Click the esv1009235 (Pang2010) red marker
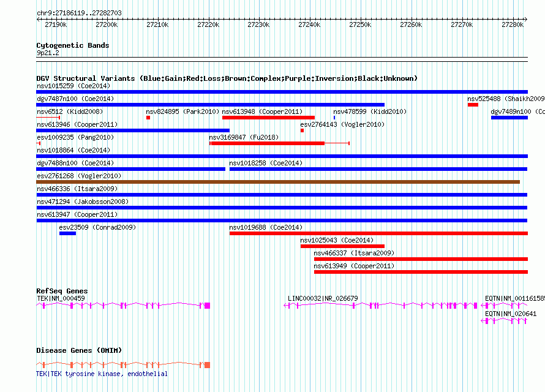This screenshot has width=545, height=392. click(x=38, y=143)
